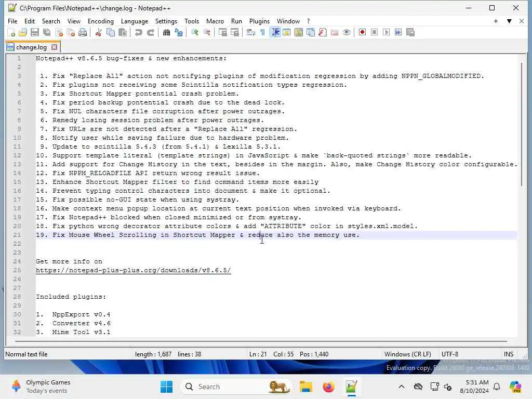Open the Settings menu
The height and width of the screenshot is (399, 532).
click(x=166, y=21)
